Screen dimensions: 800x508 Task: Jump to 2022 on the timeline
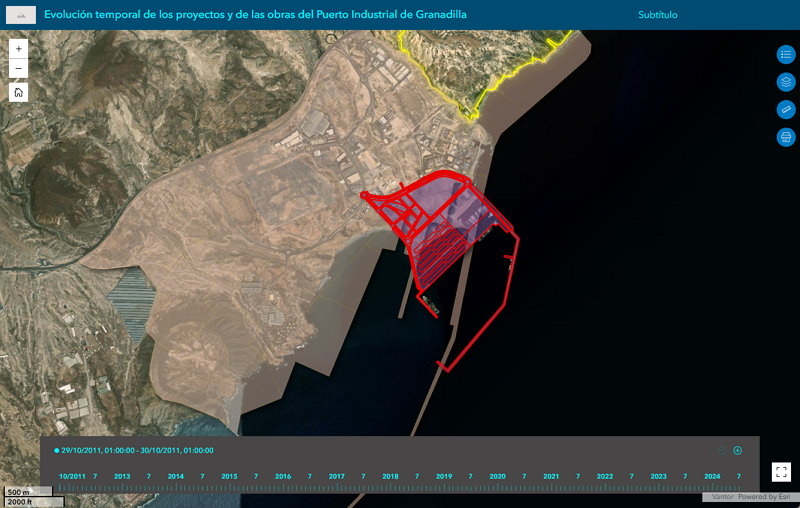[605, 476]
